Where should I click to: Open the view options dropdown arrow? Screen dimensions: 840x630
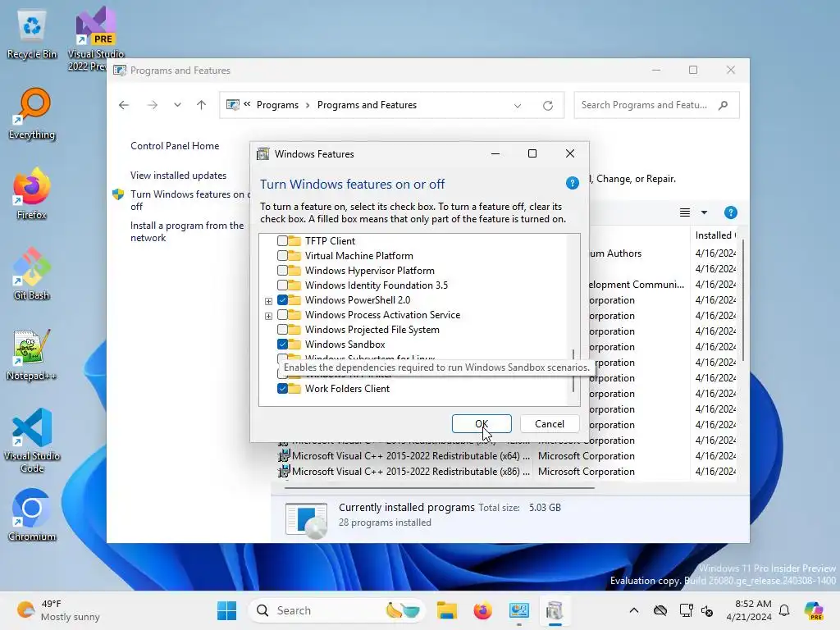(704, 212)
